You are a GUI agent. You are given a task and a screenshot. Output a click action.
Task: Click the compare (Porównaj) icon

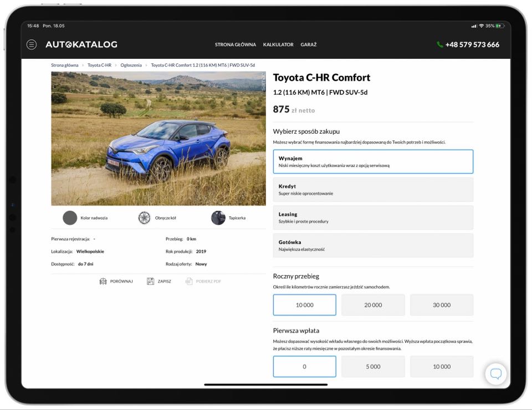pyautogui.click(x=103, y=281)
